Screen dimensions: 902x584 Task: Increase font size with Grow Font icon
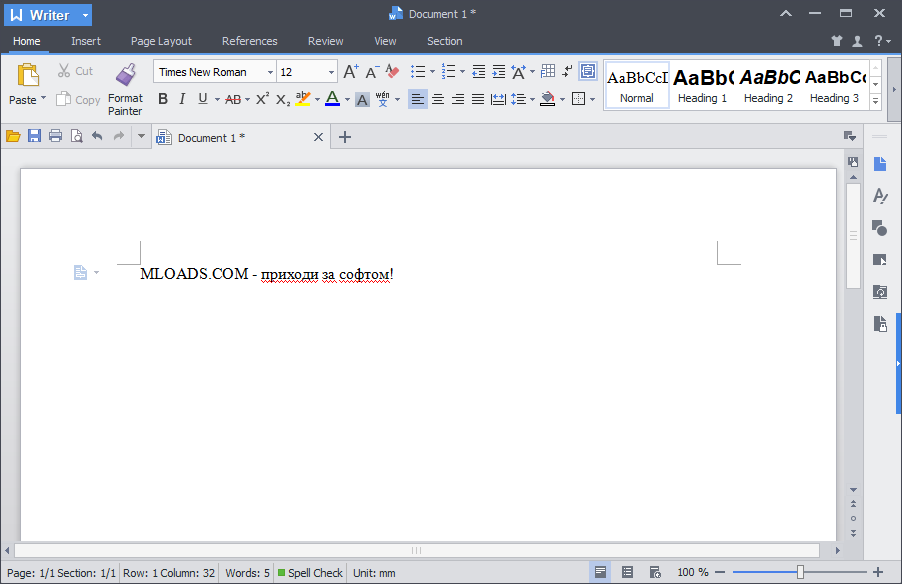pos(351,71)
